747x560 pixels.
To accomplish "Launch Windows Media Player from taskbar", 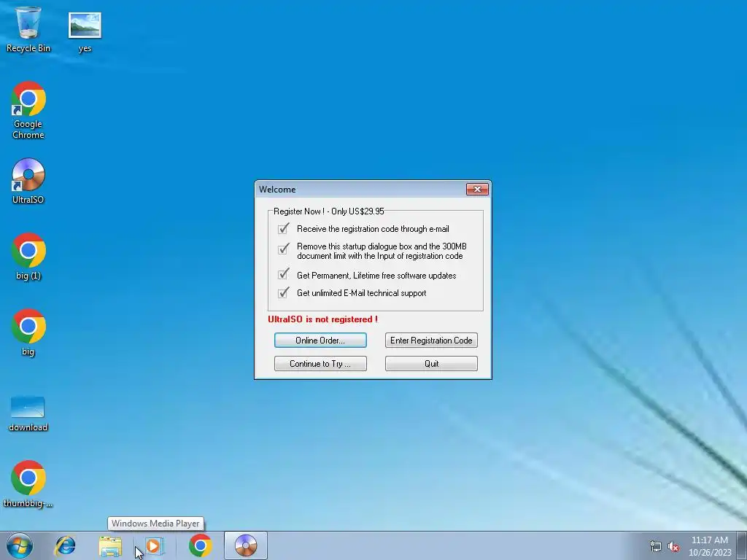I will point(155,545).
